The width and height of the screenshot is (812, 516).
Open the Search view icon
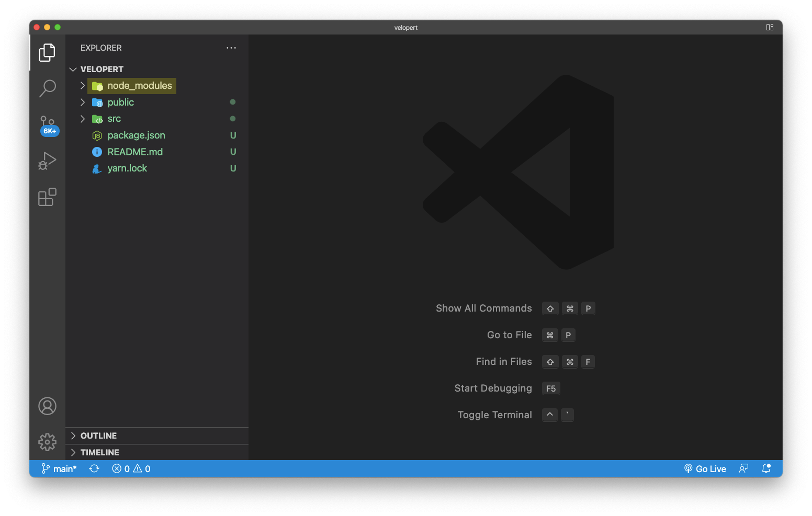(47, 88)
